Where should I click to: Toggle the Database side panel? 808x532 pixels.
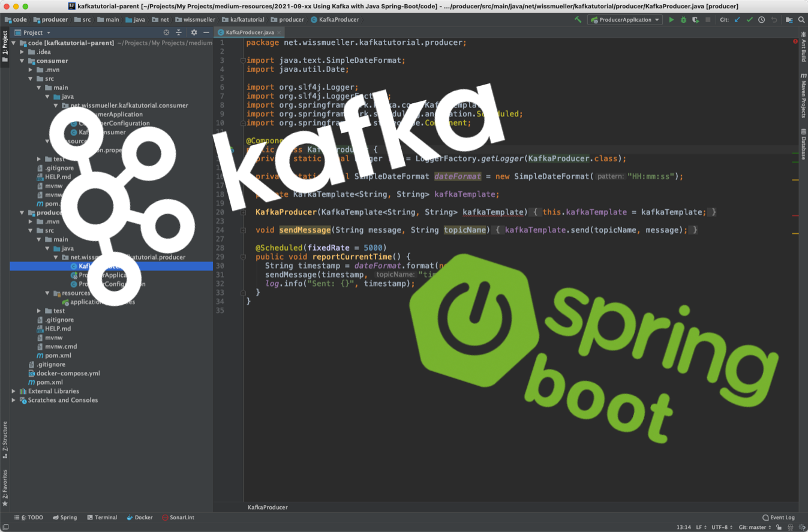click(x=803, y=144)
